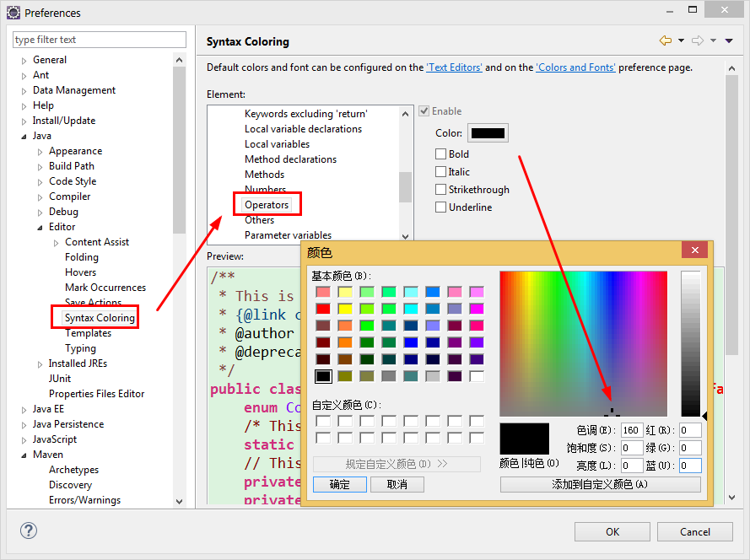Pick the pure blue basic swatch
The width and height of the screenshot is (750, 560).
(411, 342)
